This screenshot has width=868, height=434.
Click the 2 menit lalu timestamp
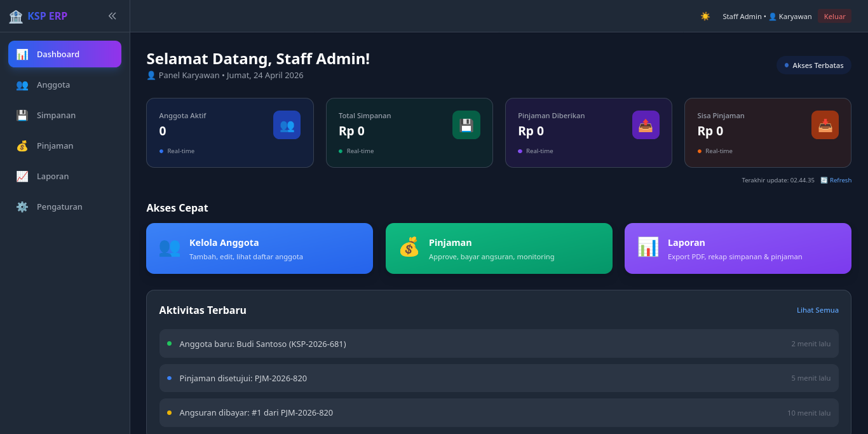tap(811, 344)
